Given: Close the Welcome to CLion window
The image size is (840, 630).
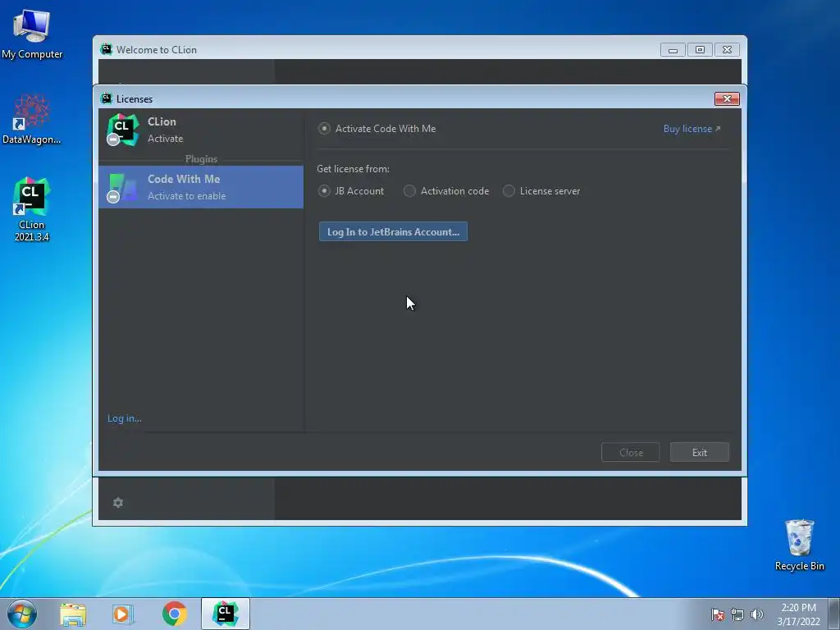Looking at the screenshot, I should coord(727,50).
